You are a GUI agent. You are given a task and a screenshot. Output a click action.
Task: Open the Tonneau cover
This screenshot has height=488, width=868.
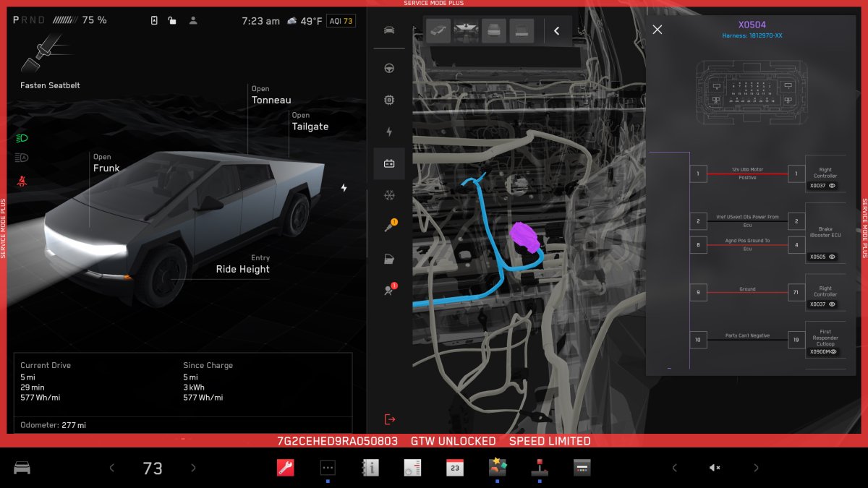coord(271,95)
